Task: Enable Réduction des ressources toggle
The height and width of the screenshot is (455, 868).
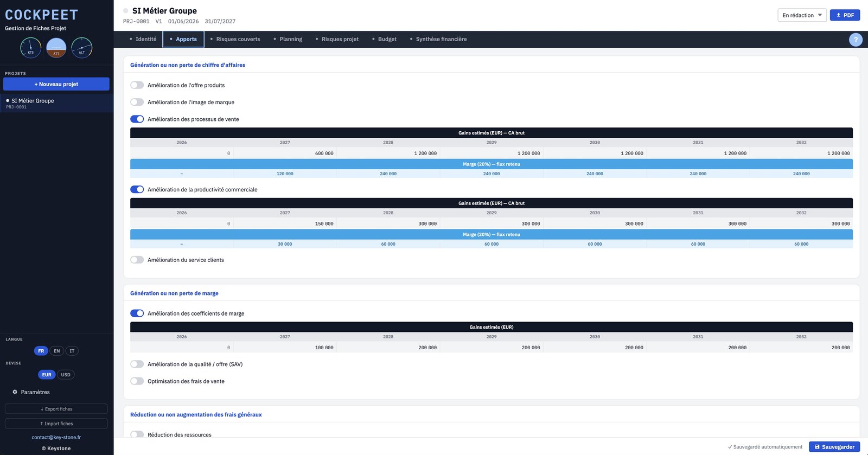Action: (137, 434)
